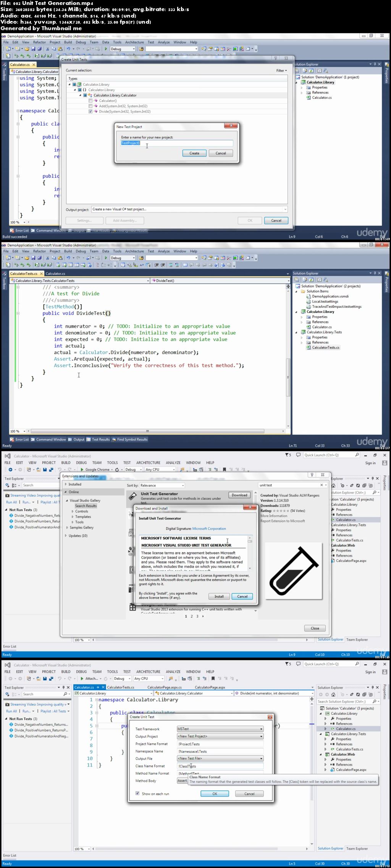Open the Test Framework MSTest dropdown
Screen dimensions: 391x868
[x=220, y=728]
